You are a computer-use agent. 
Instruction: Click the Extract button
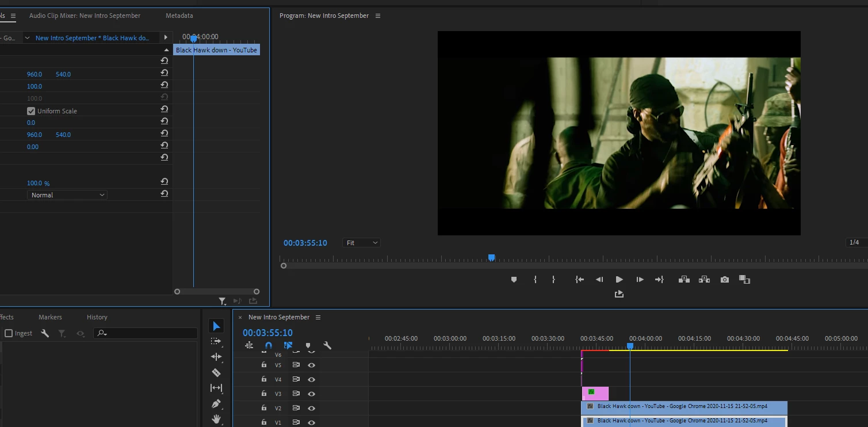click(x=704, y=280)
